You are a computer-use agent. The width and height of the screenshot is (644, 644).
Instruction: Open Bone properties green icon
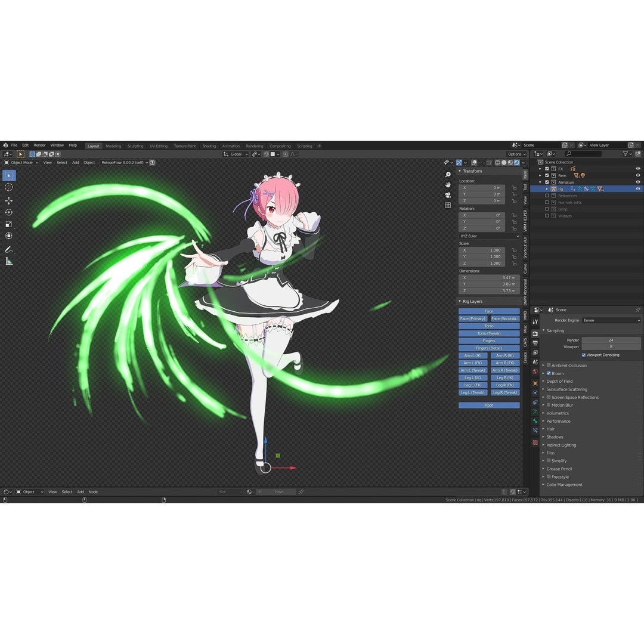535,421
